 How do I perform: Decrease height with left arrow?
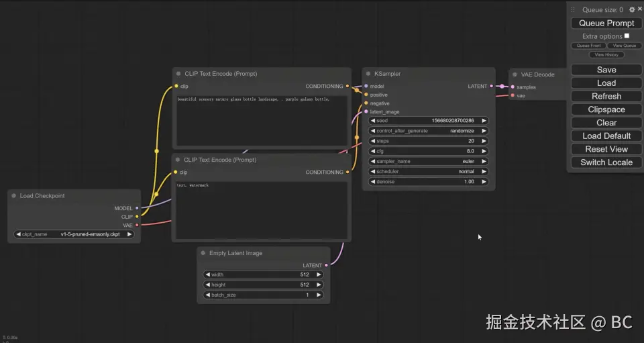pos(207,285)
